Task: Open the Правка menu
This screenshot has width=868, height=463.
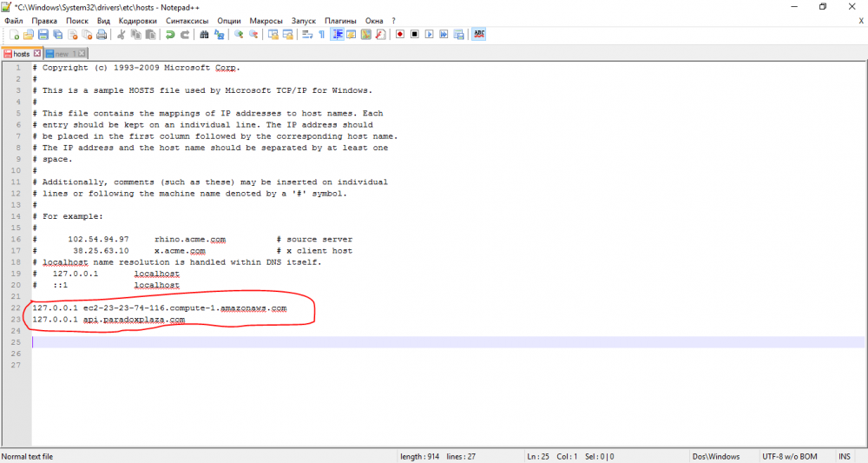Action: click(44, 21)
